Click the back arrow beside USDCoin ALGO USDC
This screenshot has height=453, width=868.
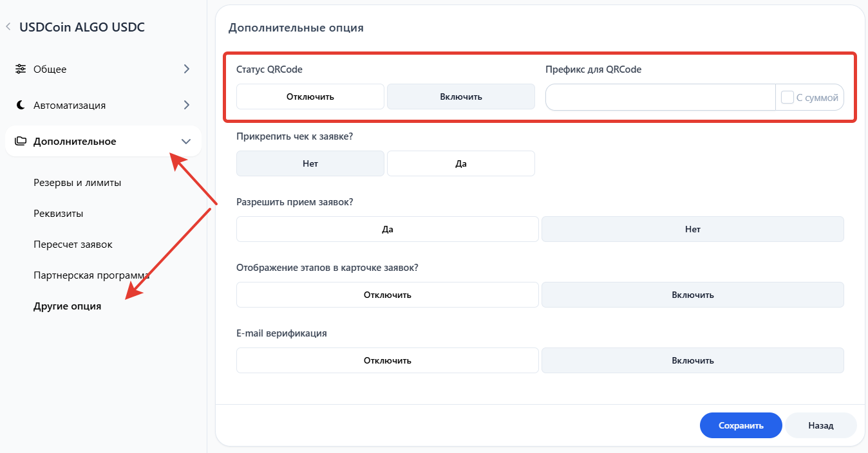[x=8, y=27]
